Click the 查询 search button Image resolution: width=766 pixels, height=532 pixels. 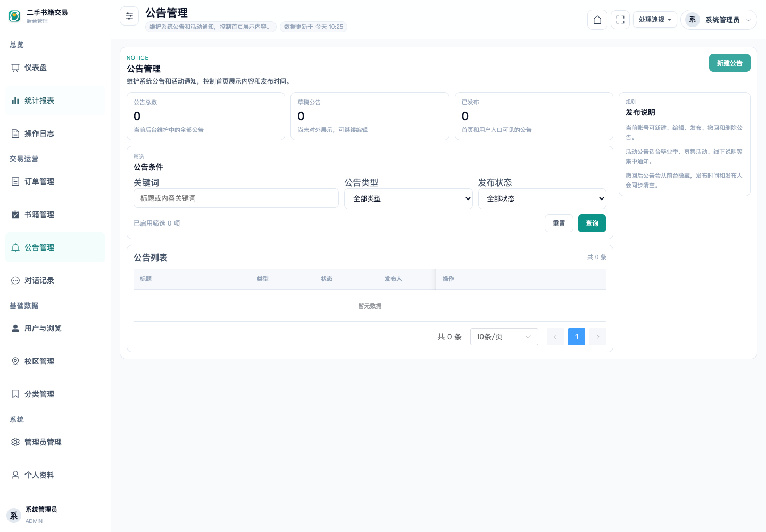(x=592, y=223)
